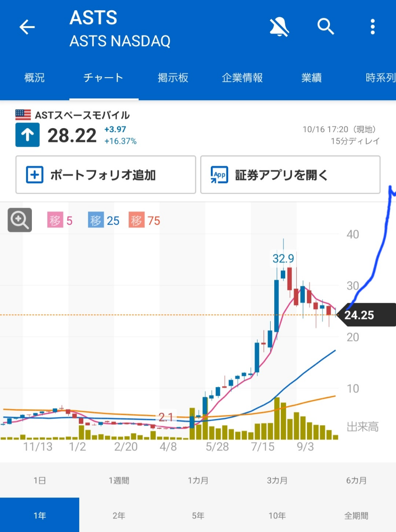Tap the back arrow icon
The width and height of the screenshot is (396, 532).
click(x=27, y=27)
